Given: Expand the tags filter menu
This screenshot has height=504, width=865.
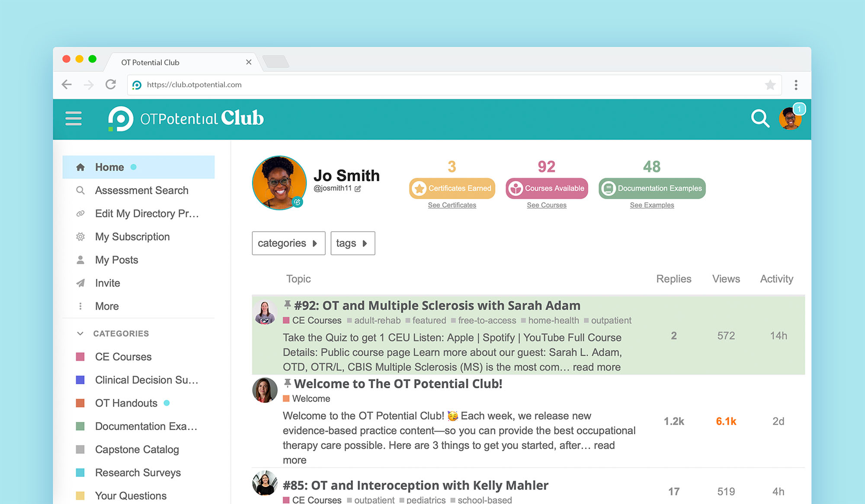Looking at the screenshot, I should 352,243.
